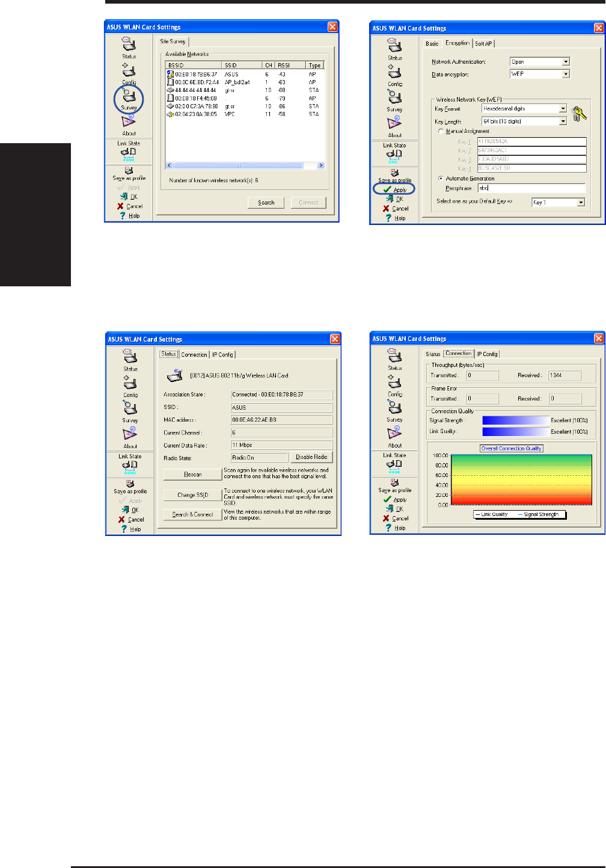606x868 pixels.
Task: Click Help in the throughput window sidebar
Action: point(395,528)
